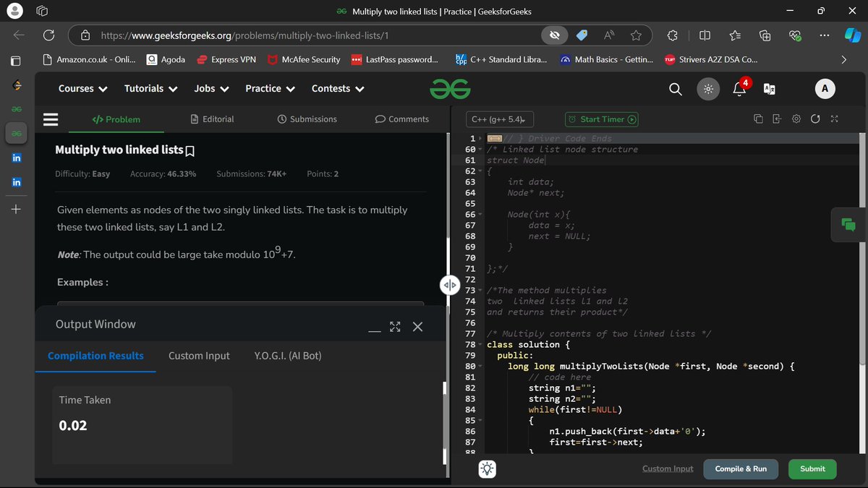
Task: Close the Output Window
Action: 417,327
